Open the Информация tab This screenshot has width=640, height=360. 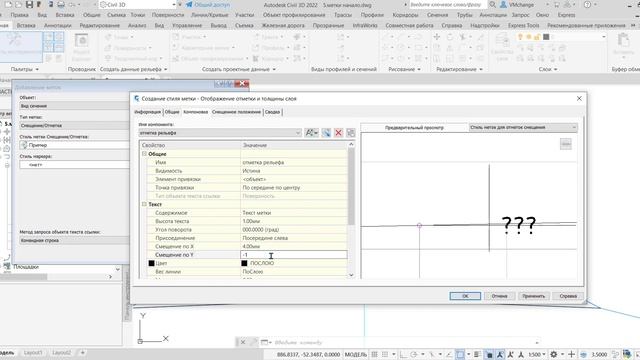point(148,112)
